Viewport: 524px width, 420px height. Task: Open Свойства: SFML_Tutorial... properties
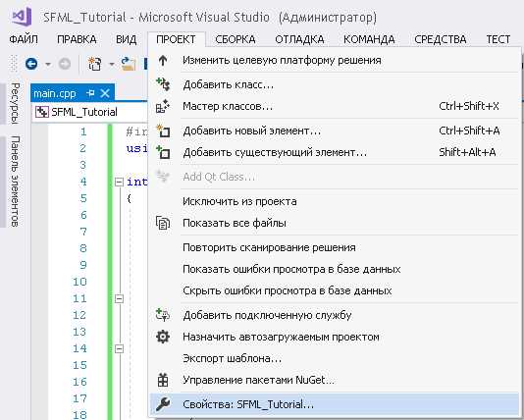point(335,404)
